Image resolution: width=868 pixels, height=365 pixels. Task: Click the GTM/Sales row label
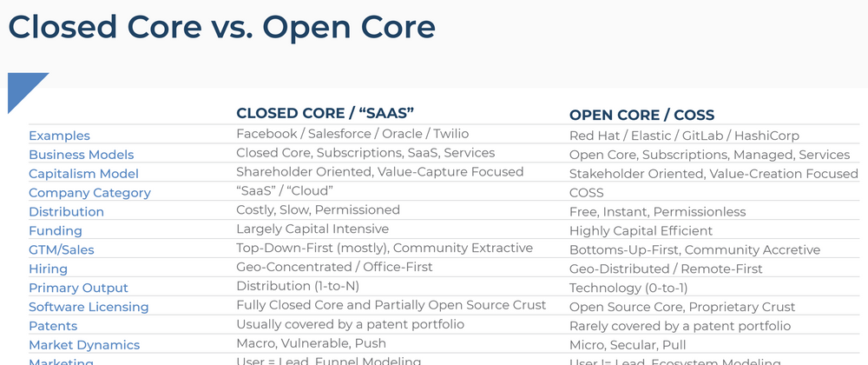pyautogui.click(x=62, y=249)
